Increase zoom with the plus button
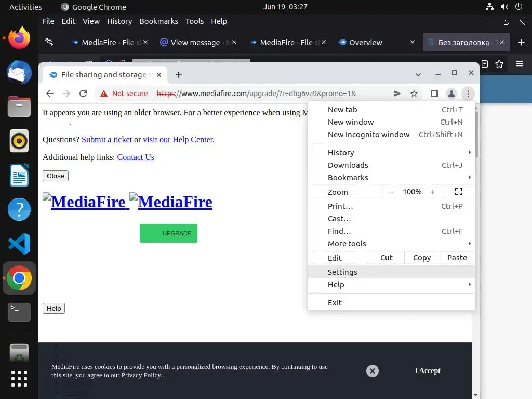 [433, 192]
